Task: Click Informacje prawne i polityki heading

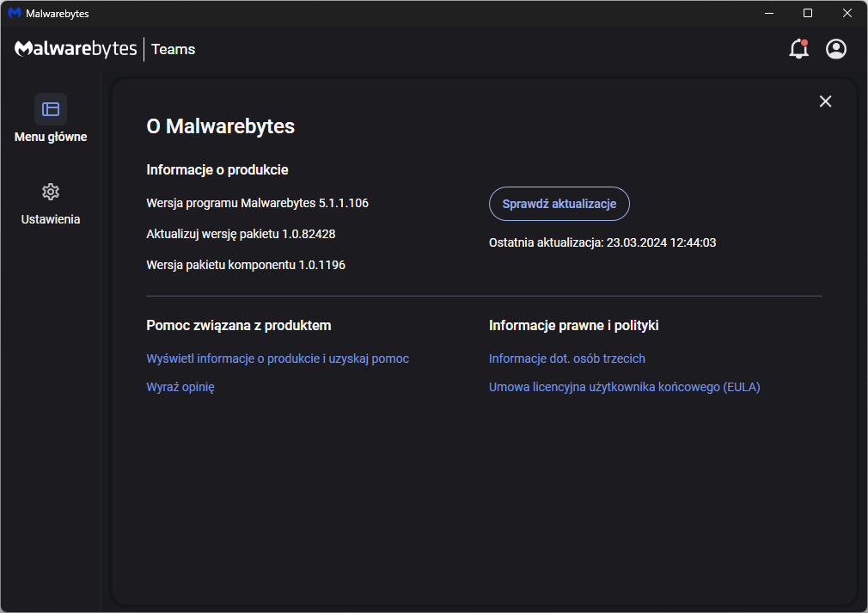Action: [573, 326]
